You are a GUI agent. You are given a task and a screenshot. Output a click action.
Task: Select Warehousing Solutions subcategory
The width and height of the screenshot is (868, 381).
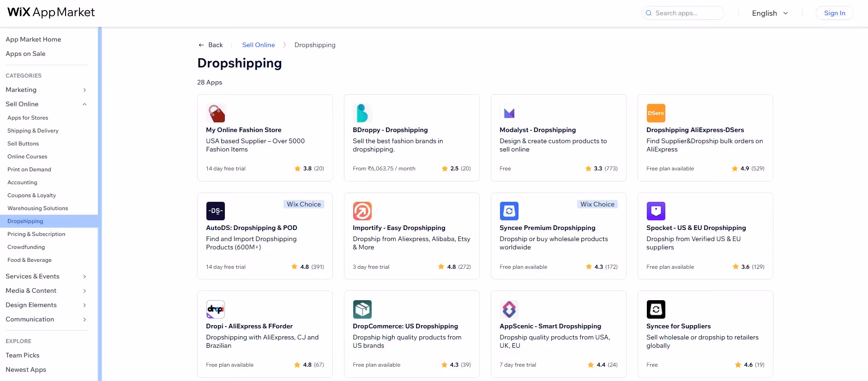coord(37,208)
